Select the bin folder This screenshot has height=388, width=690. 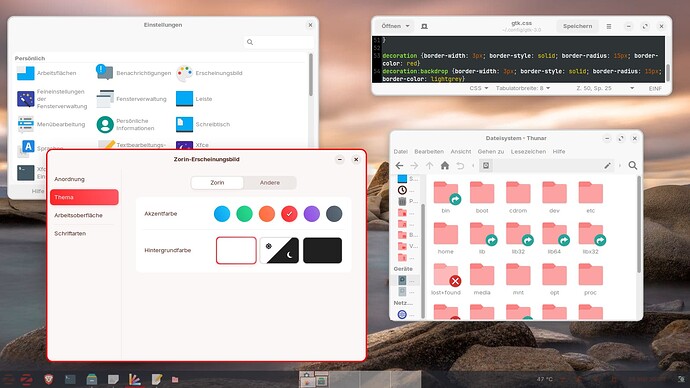click(x=446, y=198)
